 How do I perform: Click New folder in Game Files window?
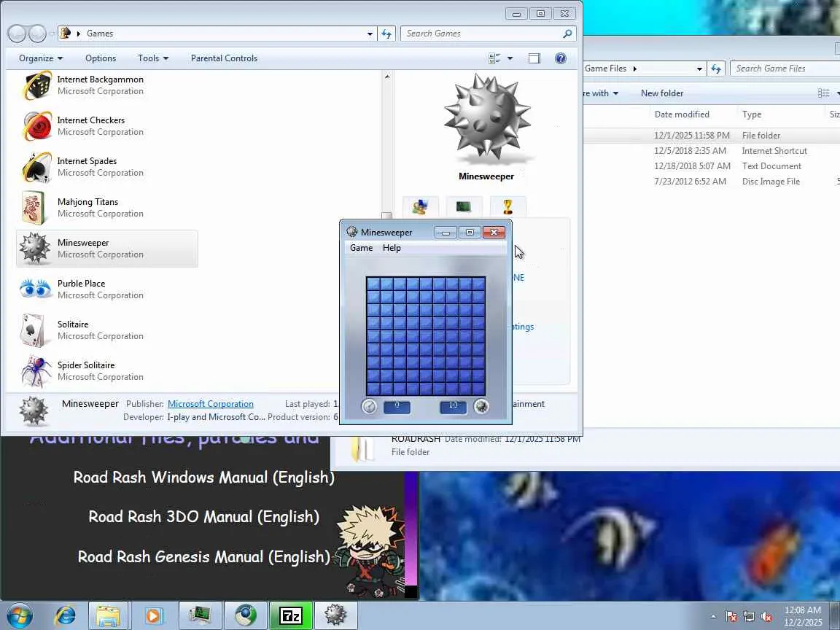pyautogui.click(x=662, y=93)
